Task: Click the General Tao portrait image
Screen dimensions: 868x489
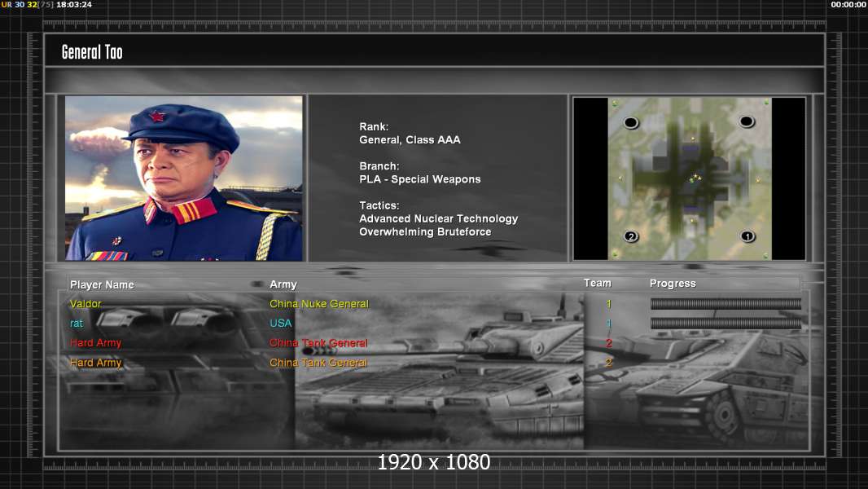Action: click(x=184, y=178)
